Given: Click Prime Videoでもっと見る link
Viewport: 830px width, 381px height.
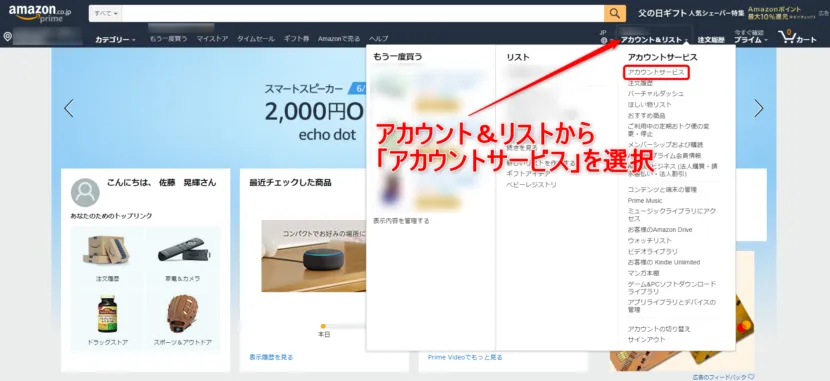Looking at the screenshot, I should (x=465, y=357).
